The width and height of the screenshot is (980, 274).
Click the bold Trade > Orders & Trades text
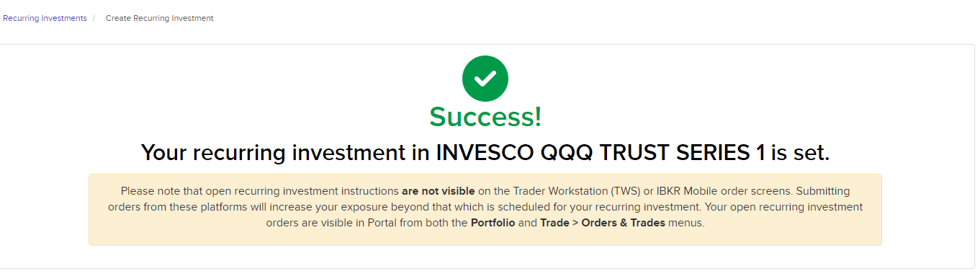pyautogui.click(x=603, y=223)
